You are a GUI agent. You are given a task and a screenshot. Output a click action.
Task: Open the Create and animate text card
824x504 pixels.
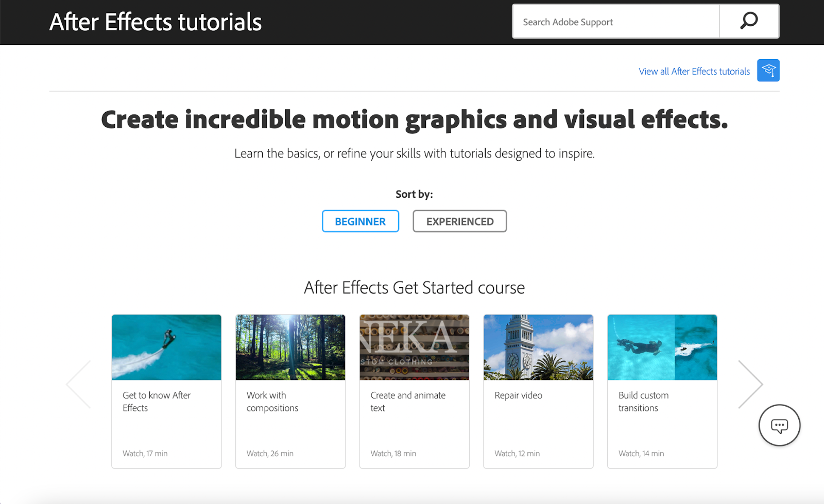(x=407, y=402)
